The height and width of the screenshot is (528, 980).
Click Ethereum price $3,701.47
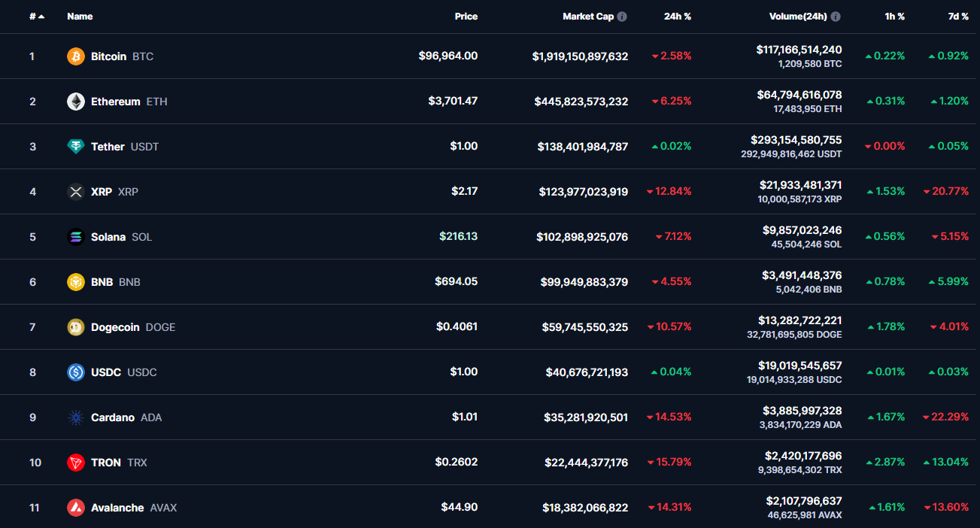453,101
